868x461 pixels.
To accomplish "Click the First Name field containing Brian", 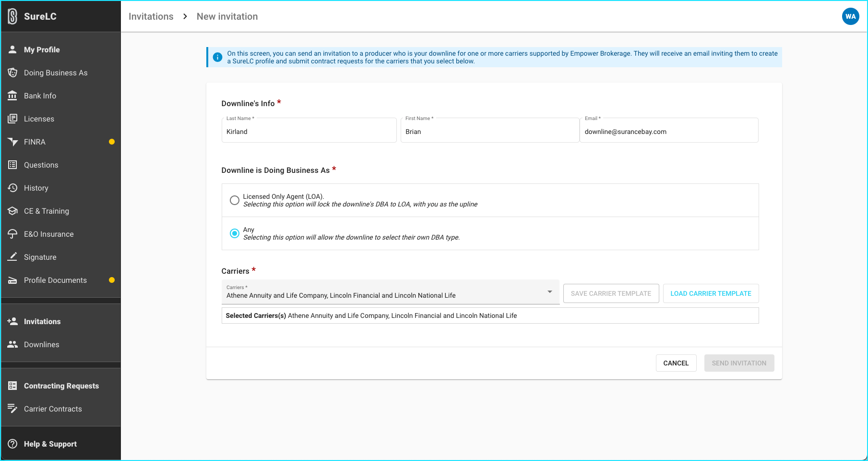I will click(x=490, y=130).
